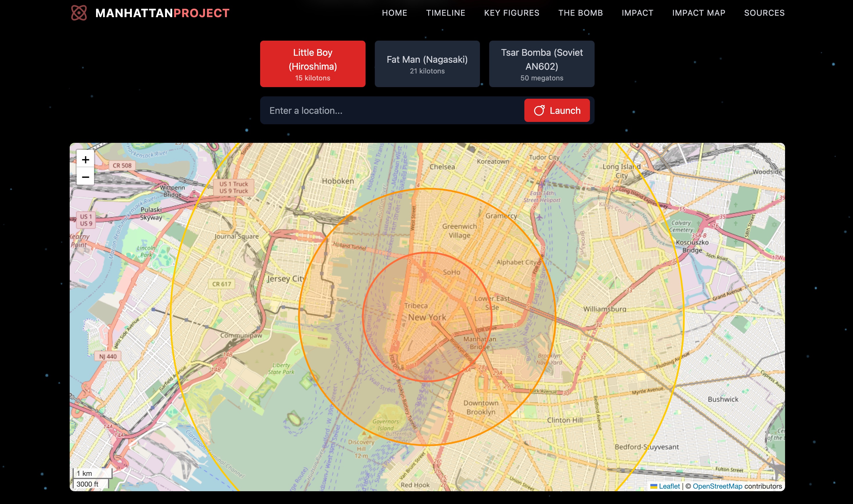
Task: Focus the Enter a location field
Action: 390,110
